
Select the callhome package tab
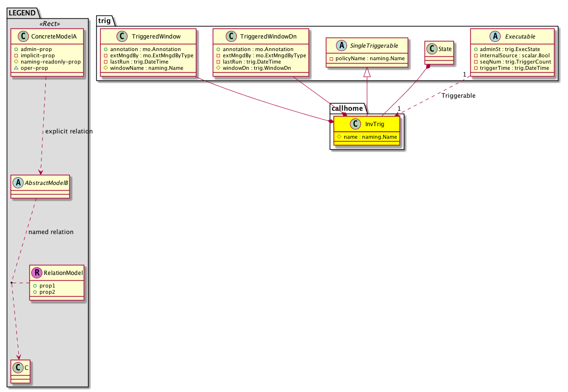348,108
